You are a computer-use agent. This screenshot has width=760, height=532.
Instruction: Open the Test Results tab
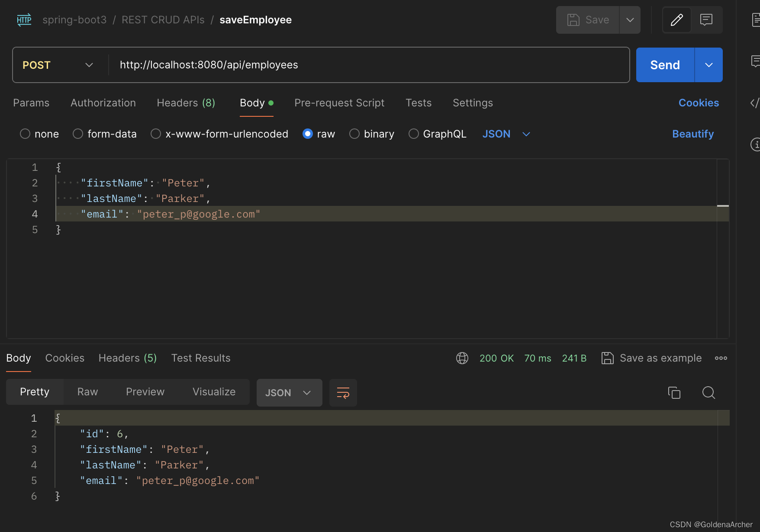point(201,358)
